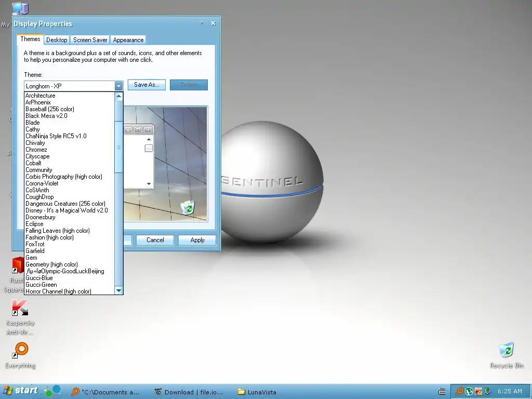Switch to the Screen Saver tab
This screenshot has height=399, width=532.
coord(90,39)
